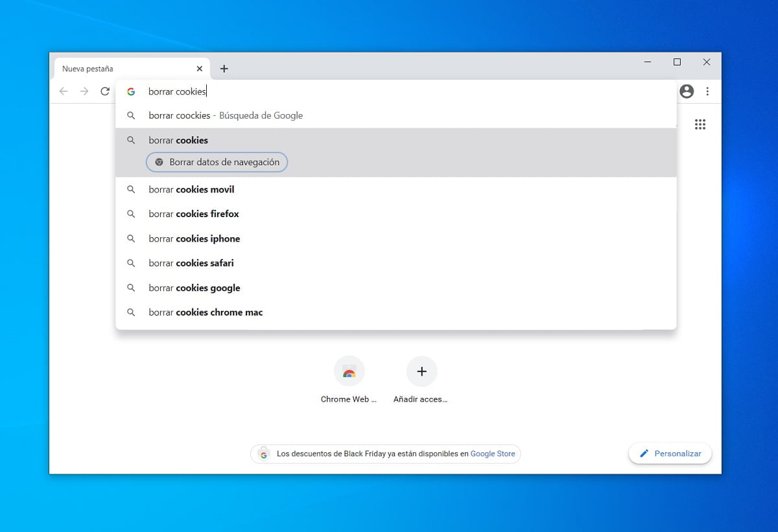Click the 'Añadir acces...' shortcut label
Screen dimensions: 778x532
(421, 399)
